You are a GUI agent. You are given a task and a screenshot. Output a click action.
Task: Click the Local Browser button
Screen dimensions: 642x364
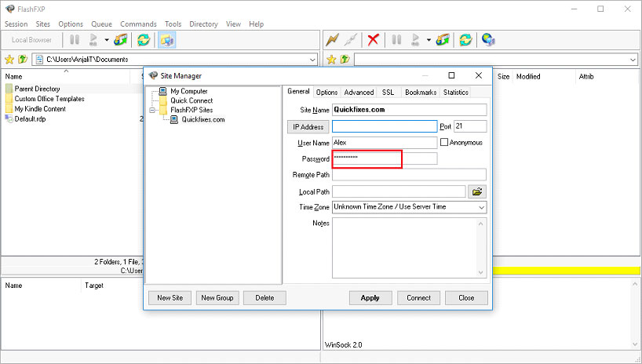tap(31, 40)
